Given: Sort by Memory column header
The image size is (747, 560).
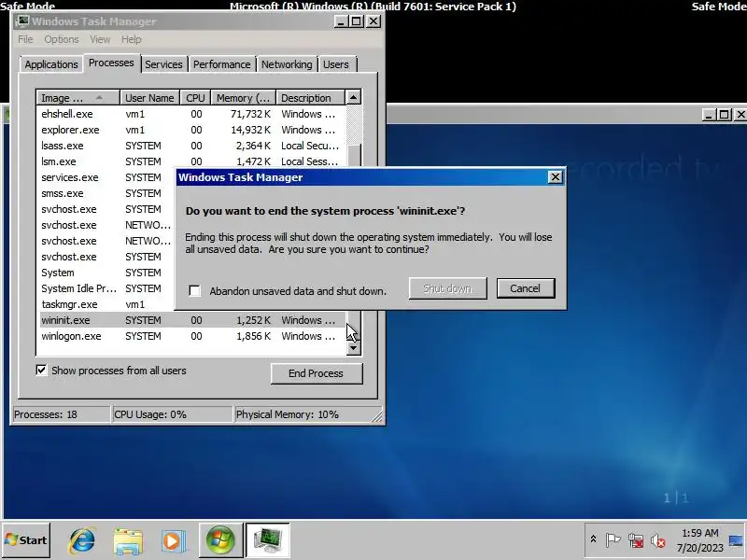Looking at the screenshot, I should coord(244,98).
